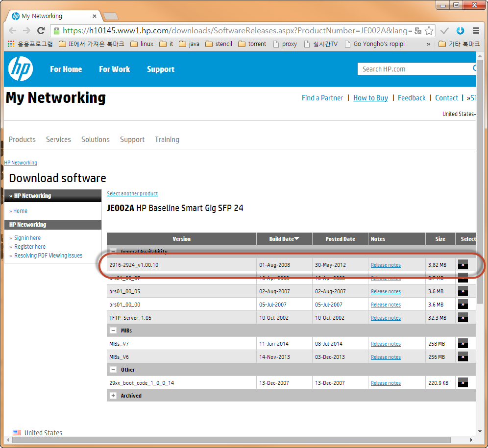
Task: Click the vertical page scrollbar
Action: [x=480, y=181]
